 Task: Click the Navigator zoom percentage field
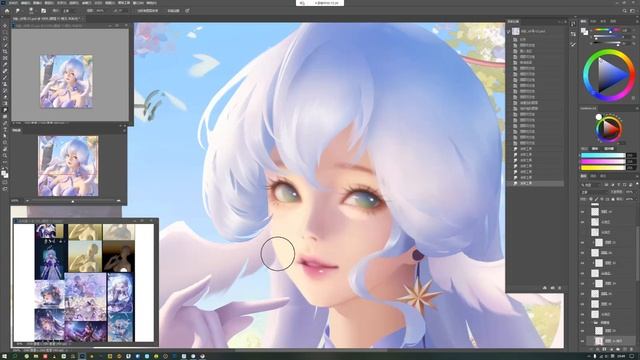click(15, 201)
